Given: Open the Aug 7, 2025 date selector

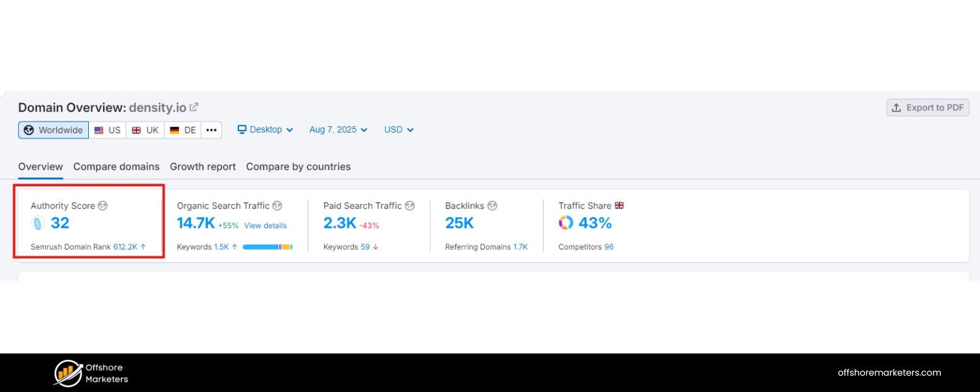Looking at the screenshot, I should pos(337,129).
